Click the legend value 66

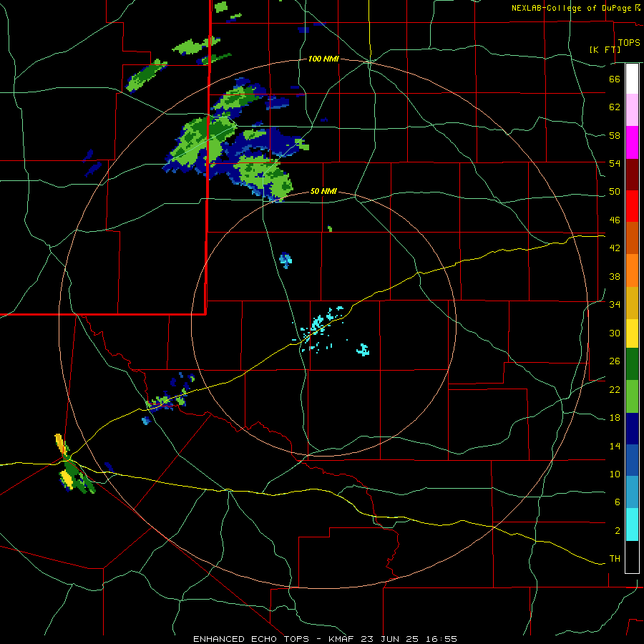coord(615,79)
